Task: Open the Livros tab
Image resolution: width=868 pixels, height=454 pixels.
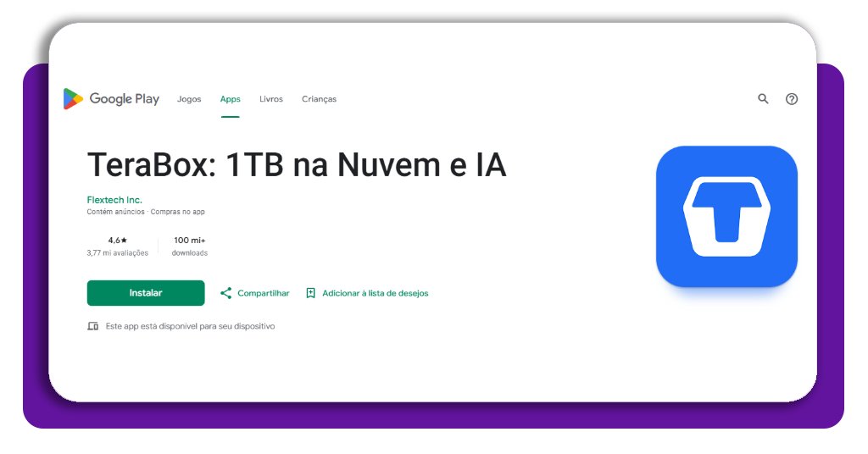Action: coord(271,99)
